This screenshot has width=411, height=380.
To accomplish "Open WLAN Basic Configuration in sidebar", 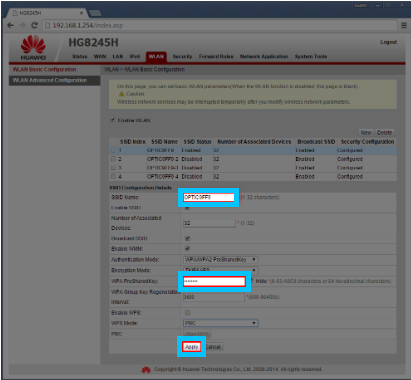I will pos(44,69).
